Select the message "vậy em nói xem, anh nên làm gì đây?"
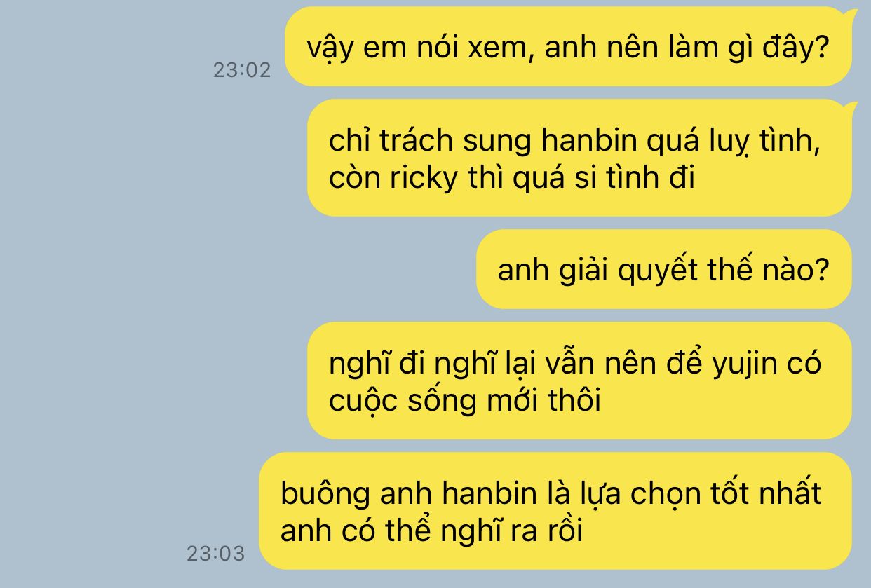 pos(568,47)
